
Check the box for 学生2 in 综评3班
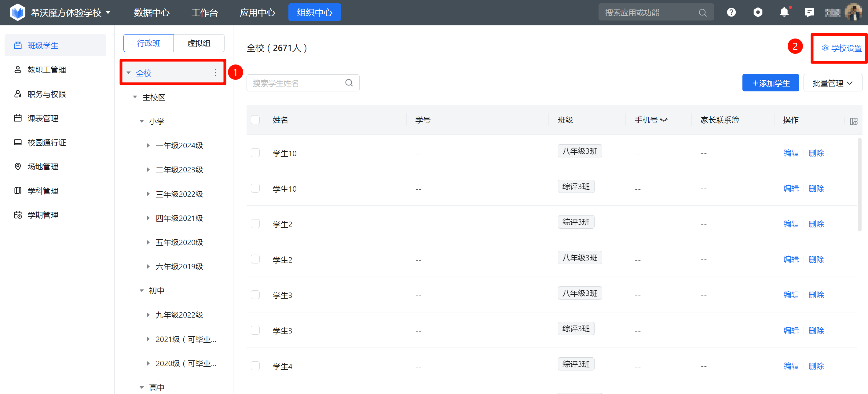[x=255, y=224]
